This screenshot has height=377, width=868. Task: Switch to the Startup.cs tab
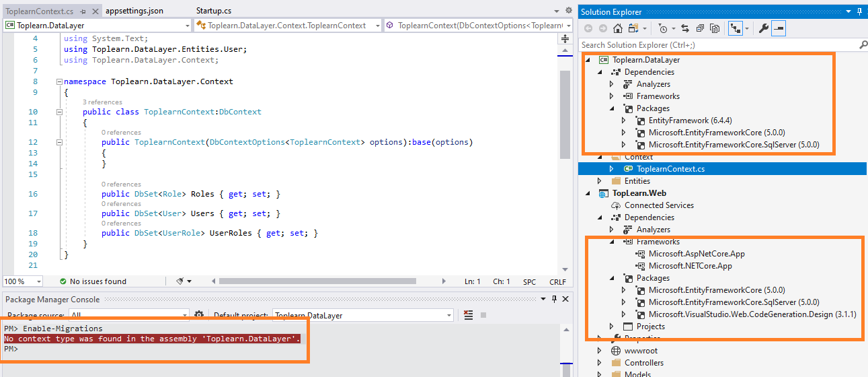[x=215, y=11]
